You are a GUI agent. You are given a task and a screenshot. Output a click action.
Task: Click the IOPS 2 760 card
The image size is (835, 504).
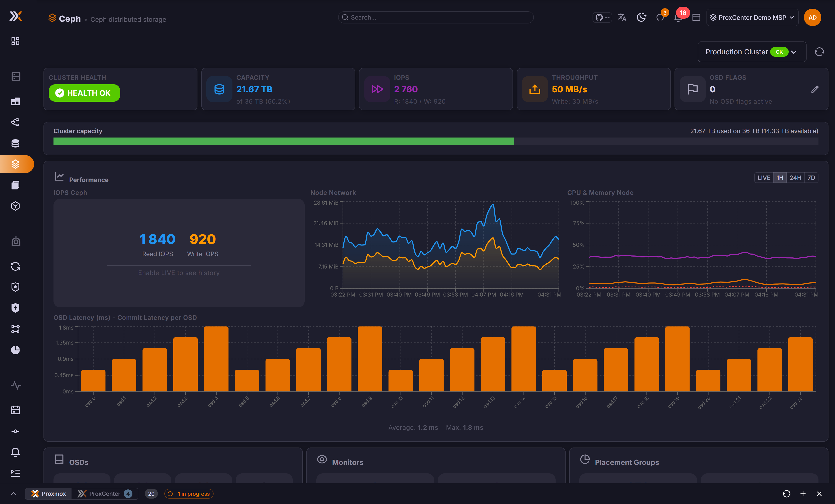(x=436, y=89)
